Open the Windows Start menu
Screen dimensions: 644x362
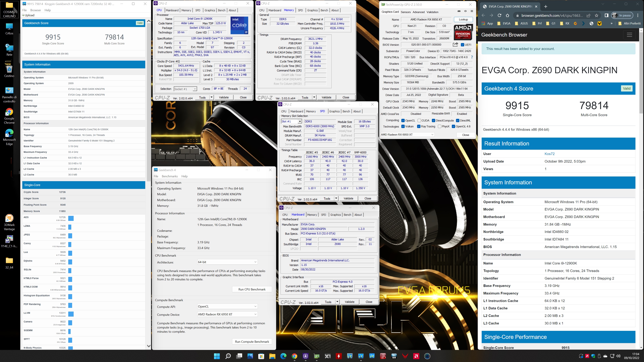click(x=217, y=356)
